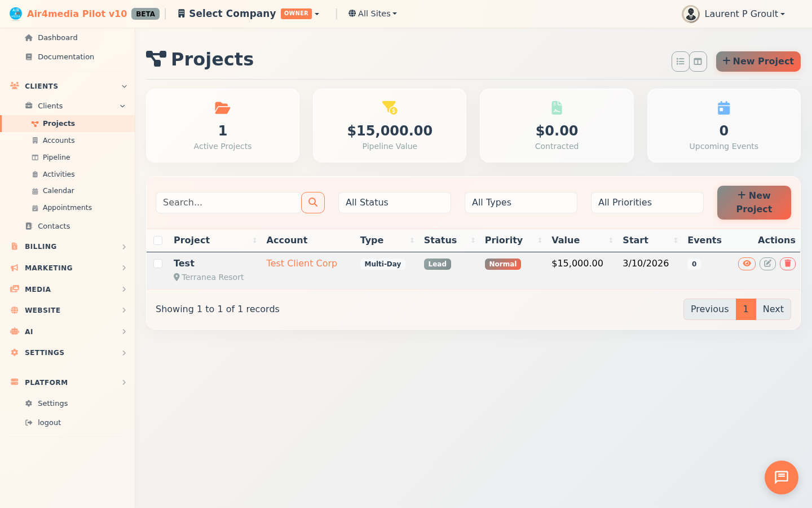Check the select-all checkbox in the table header
Viewport: 812px width, 508px height.
pyautogui.click(x=158, y=240)
